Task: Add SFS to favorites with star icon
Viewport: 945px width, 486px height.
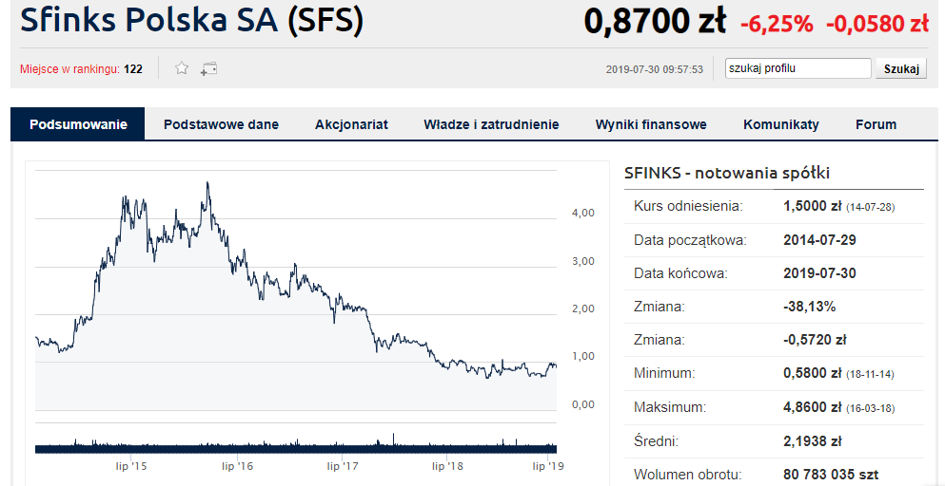Action: 181,68
